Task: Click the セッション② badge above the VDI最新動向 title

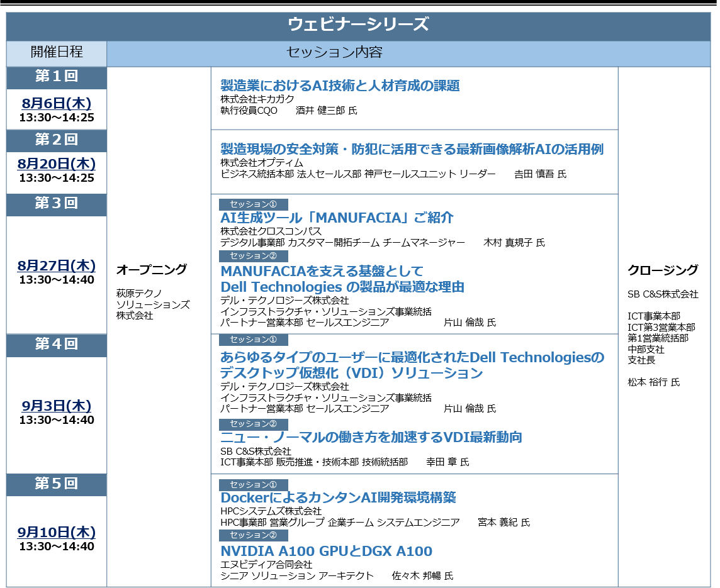Action: pyautogui.click(x=254, y=424)
